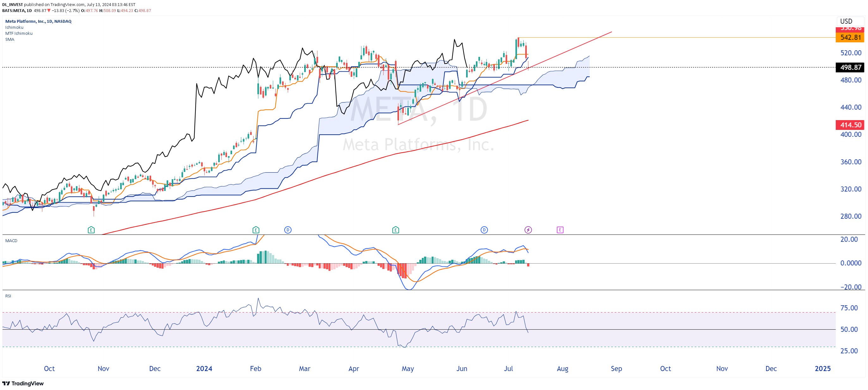Click the 400.00 price axis value
The width and height of the screenshot is (868, 390).
coord(851,134)
